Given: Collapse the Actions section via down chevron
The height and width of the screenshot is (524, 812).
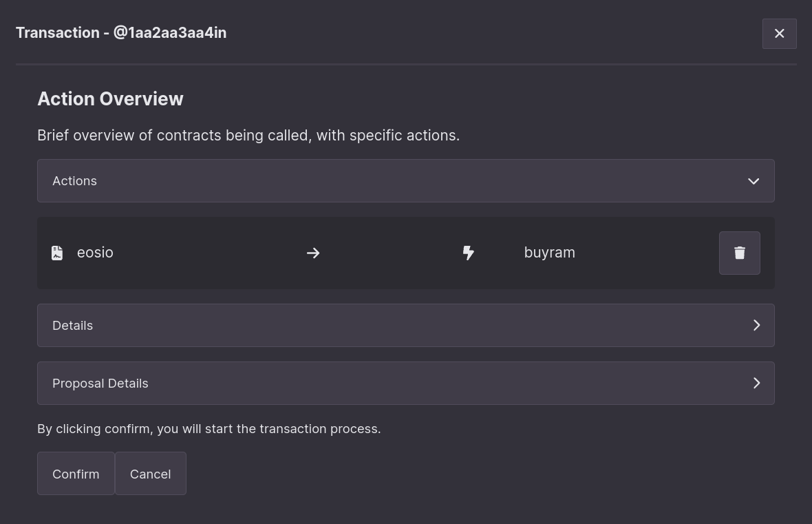Looking at the screenshot, I should (x=754, y=181).
